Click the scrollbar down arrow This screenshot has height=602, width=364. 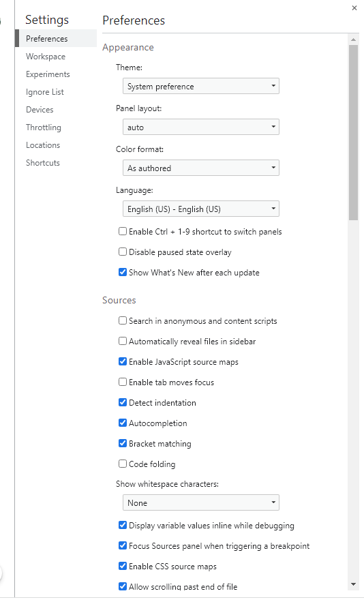pyautogui.click(x=353, y=585)
